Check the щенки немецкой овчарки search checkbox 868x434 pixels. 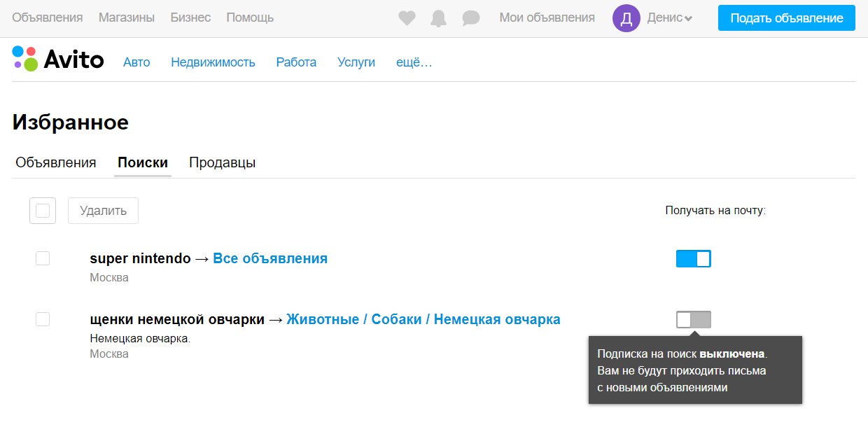tap(43, 319)
